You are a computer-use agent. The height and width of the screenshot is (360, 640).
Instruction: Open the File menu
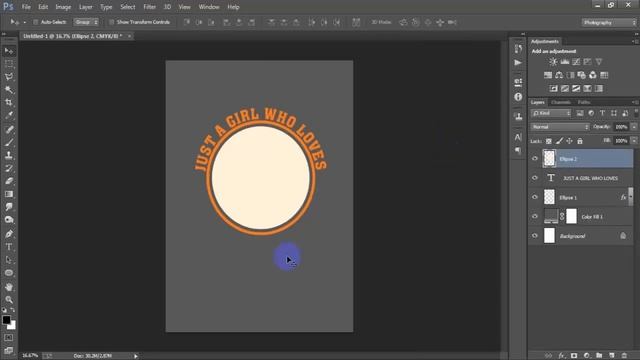pos(26,7)
